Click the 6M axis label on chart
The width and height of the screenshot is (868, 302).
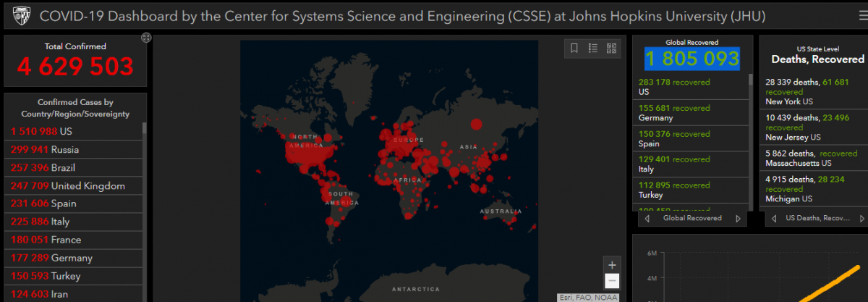click(x=651, y=253)
